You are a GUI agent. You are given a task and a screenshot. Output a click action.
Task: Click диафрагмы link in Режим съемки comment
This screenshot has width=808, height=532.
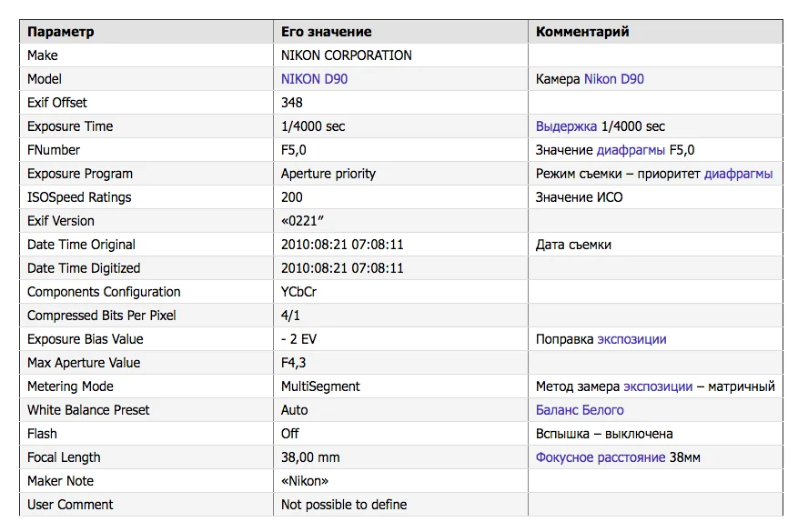coord(739,174)
